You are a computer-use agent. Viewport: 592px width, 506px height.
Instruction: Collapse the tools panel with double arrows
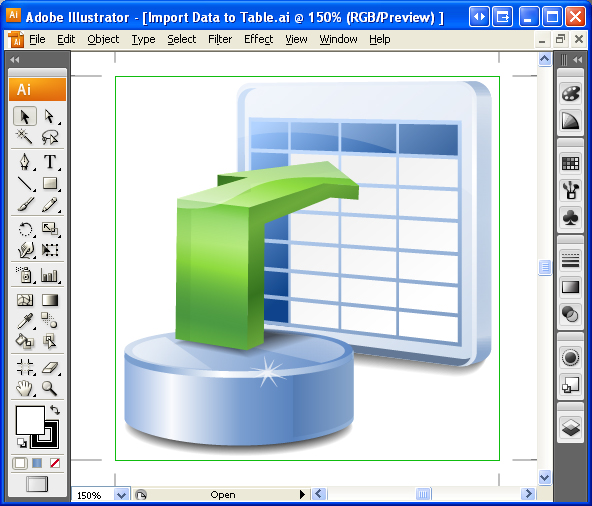tap(15, 59)
